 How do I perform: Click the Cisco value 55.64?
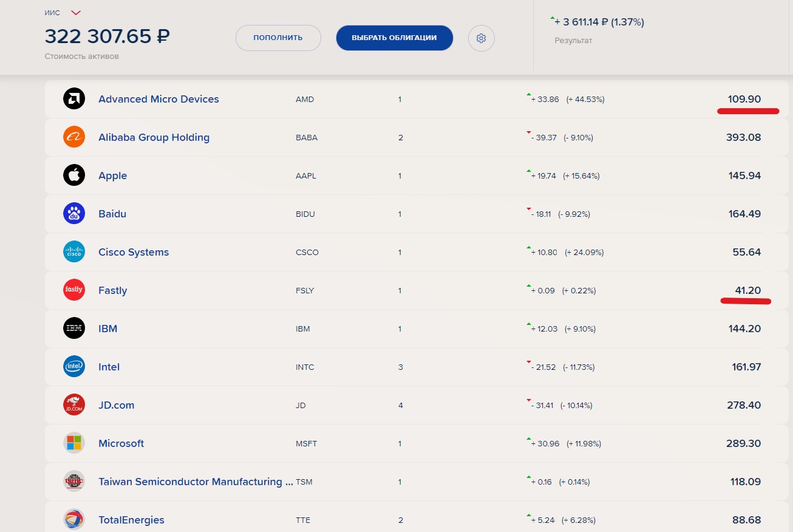coord(747,252)
